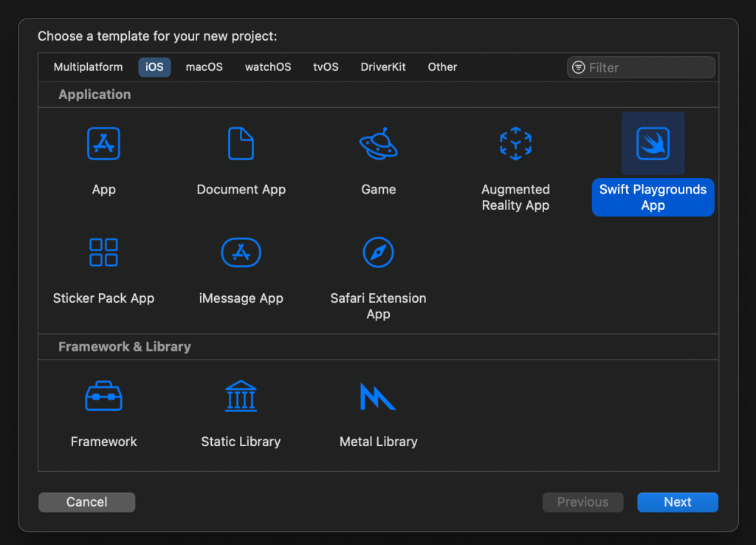756x545 pixels.
Task: Switch to the Multiplatform tab
Action: 89,67
